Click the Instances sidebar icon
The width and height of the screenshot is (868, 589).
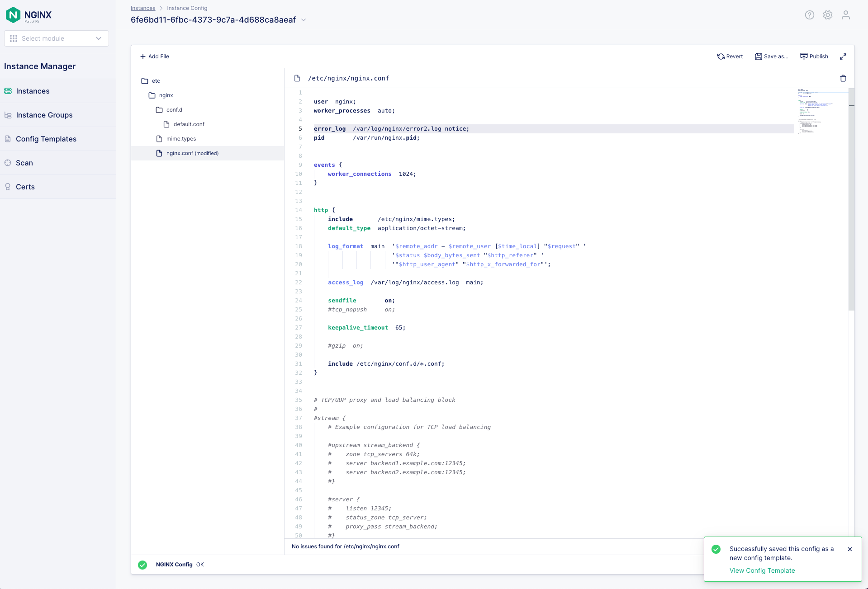pyautogui.click(x=8, y=91)
